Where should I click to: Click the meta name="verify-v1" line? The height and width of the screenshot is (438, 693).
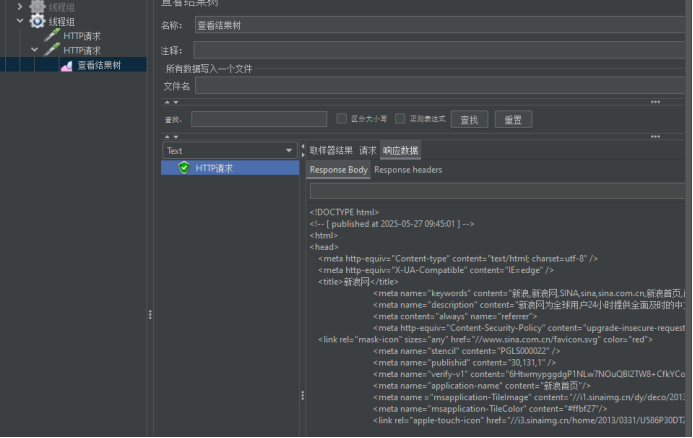tap(529, 374)
